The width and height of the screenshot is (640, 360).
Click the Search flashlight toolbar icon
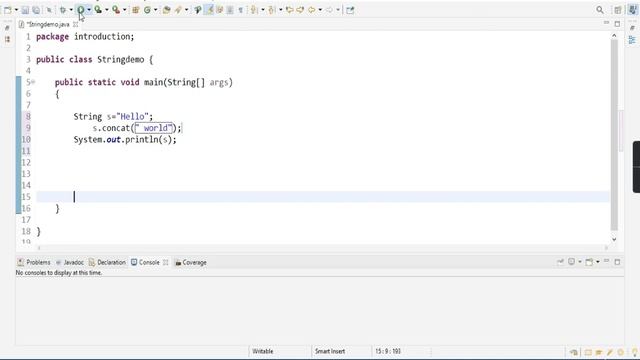click(178, 10)
